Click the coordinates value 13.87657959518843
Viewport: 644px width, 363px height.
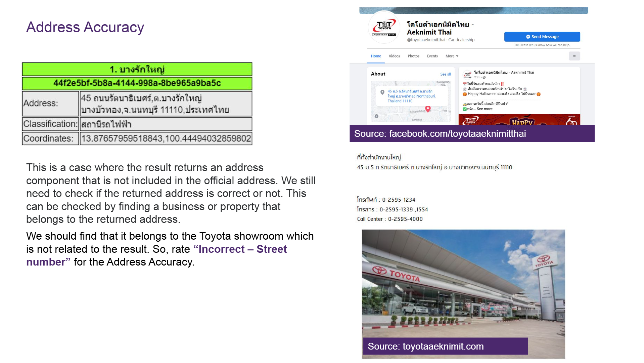tap(166, 138)
